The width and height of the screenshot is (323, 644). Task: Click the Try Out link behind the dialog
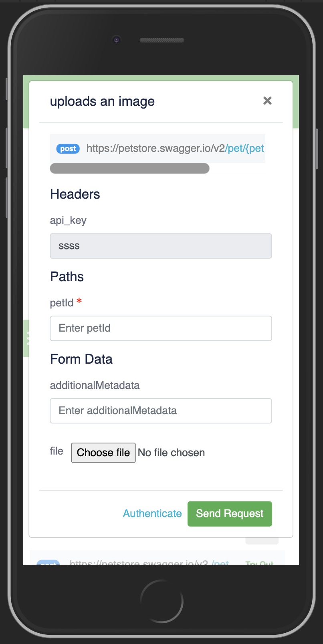coord(260,562)
